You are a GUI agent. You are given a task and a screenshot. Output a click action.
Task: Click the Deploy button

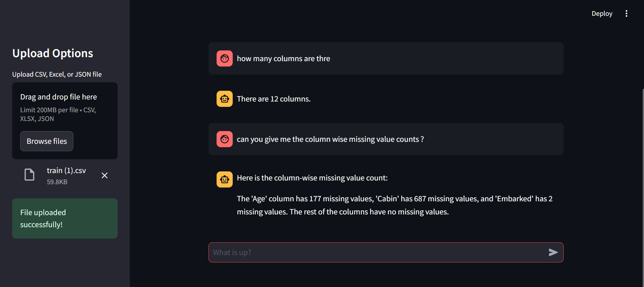[602, 13]
